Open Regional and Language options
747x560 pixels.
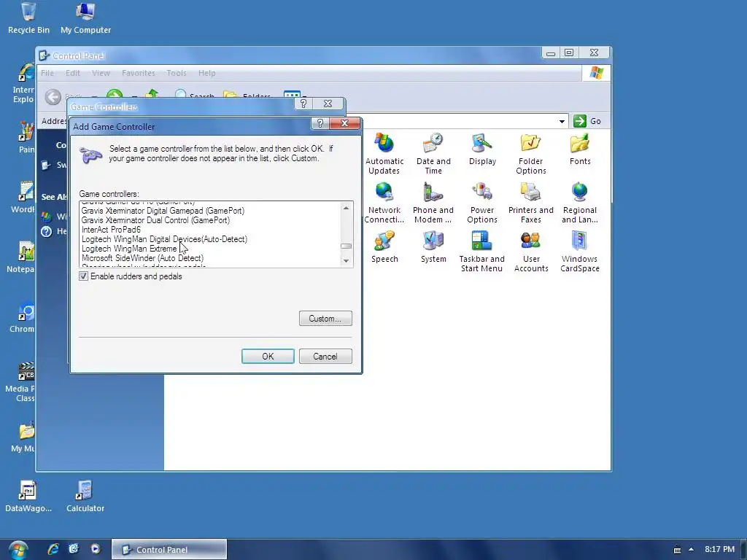[x=580, y=203]
